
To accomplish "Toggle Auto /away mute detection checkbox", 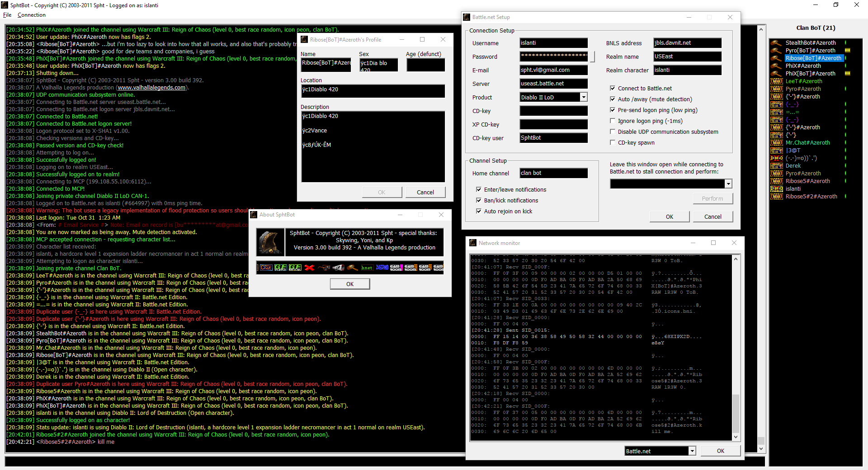I will tap(613, 99).
